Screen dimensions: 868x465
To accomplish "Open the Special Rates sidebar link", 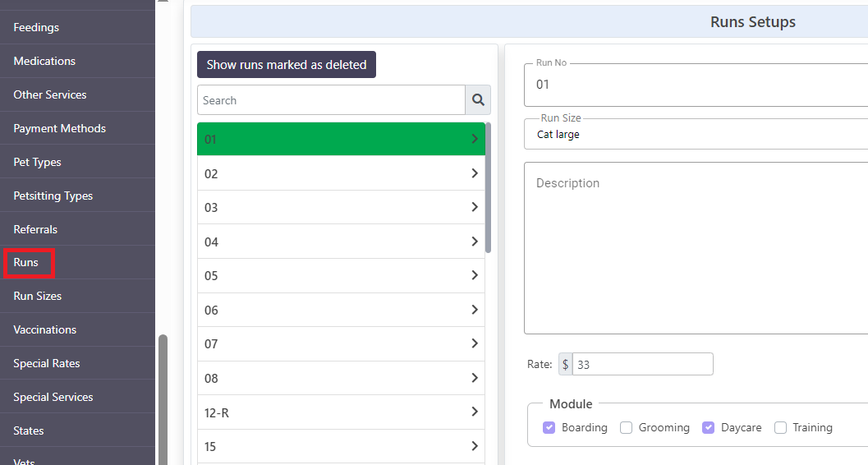I will click(47, 364).
